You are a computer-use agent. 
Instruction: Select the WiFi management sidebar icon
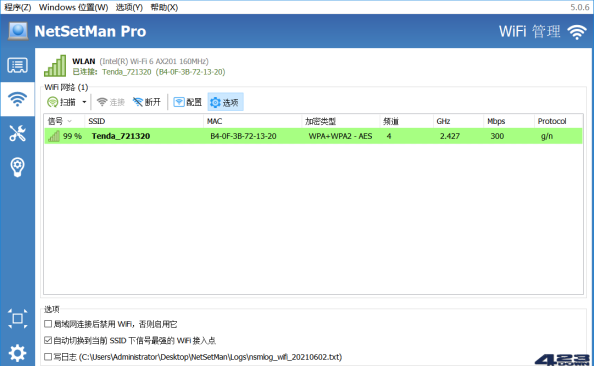(17, 99)
